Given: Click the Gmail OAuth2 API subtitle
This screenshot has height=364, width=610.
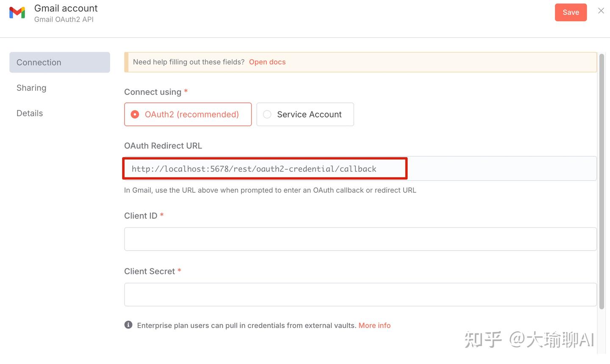Looking at the screenshot, I should point(64,19).
